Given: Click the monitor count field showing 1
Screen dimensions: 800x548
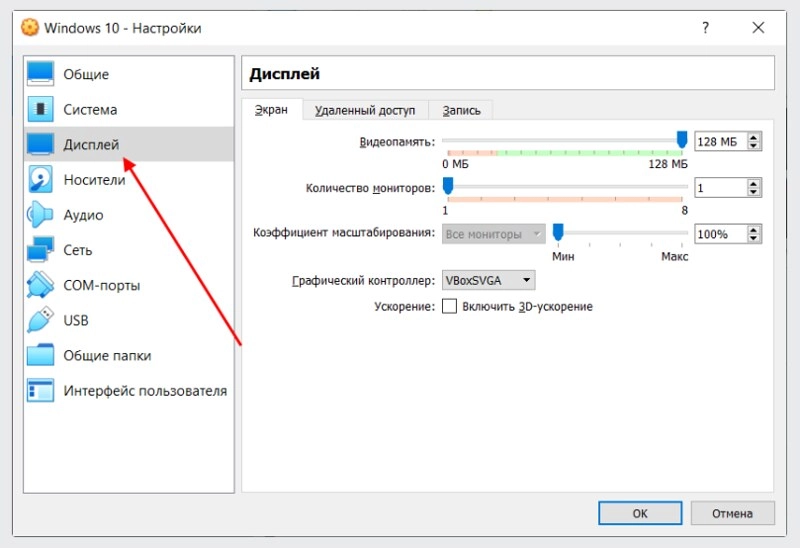Looking at the screenshot, I should (720, 188).
